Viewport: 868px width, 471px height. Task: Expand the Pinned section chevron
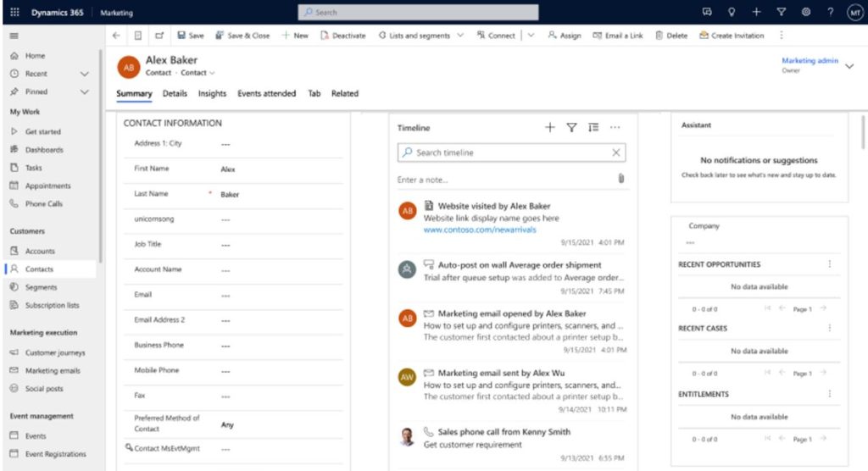84,91
